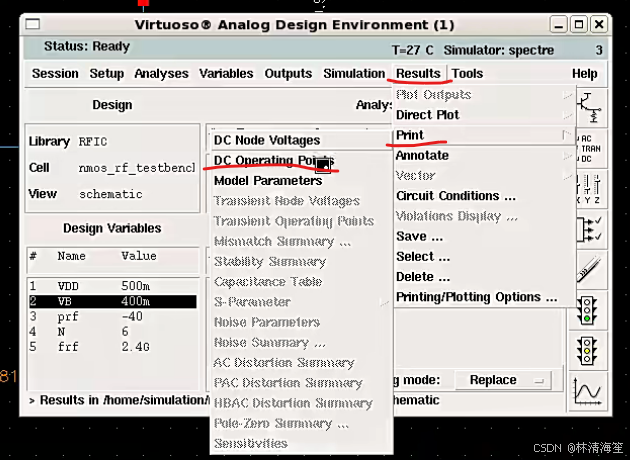The width and height of the screenshot is (630, 460).
Task: Click the yellow traffic light icon
Action: (588, 351)
